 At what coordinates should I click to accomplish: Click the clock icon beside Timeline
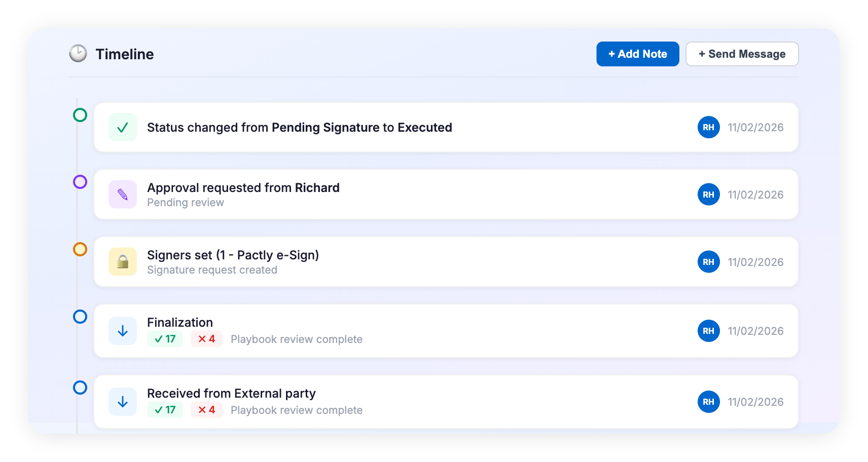click(x=78, y=54)
